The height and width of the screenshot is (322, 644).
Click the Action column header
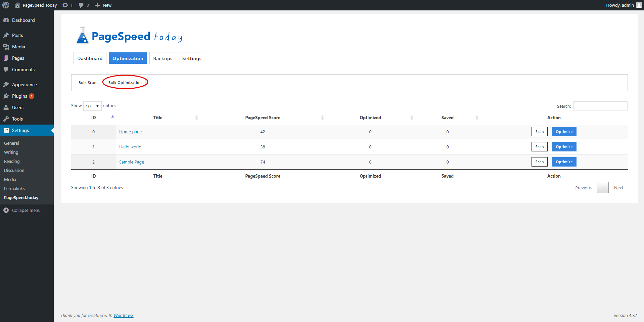click(x=554, y=118)
